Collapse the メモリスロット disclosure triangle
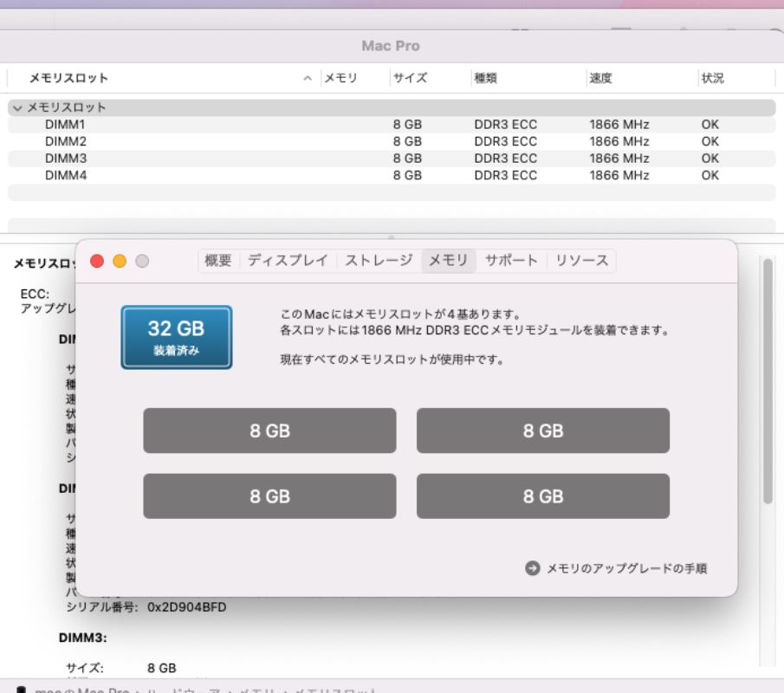 pos(17,108)
